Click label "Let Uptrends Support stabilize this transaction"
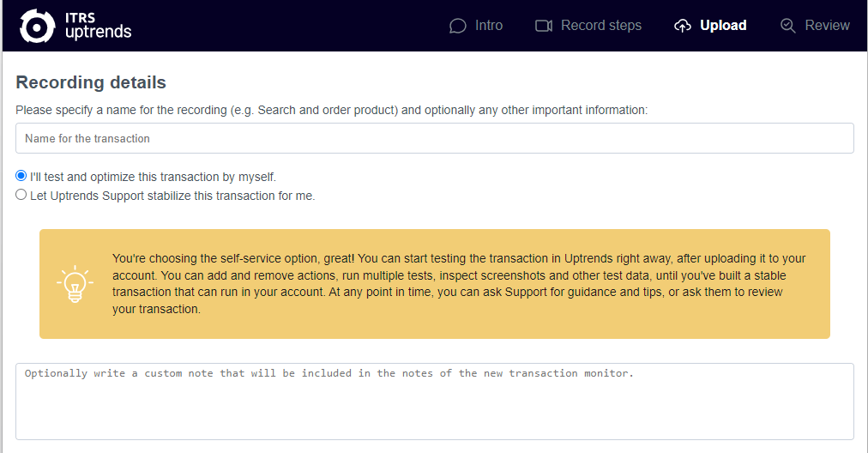The image size is (868, 453). 172,196
